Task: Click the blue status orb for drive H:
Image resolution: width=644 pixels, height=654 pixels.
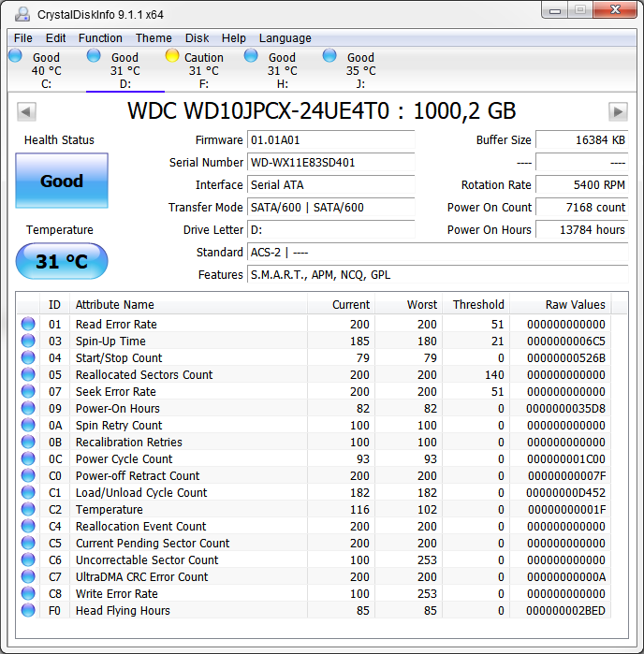Action: [251, 55]
